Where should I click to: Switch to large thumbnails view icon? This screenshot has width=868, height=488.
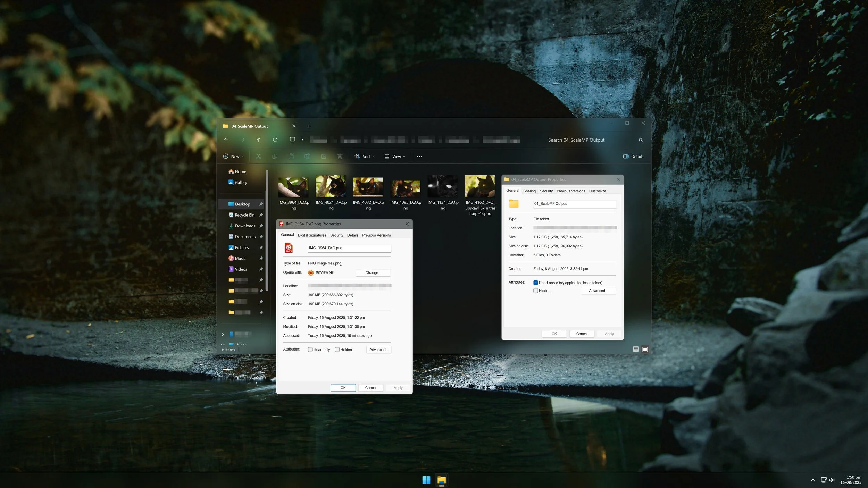[x=645, y=350]
